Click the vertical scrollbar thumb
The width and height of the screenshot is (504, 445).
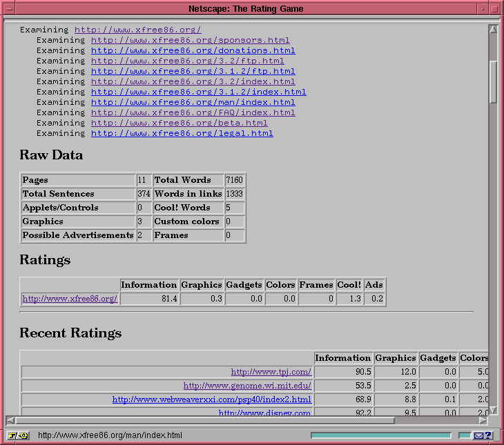[x=493, y=81]
